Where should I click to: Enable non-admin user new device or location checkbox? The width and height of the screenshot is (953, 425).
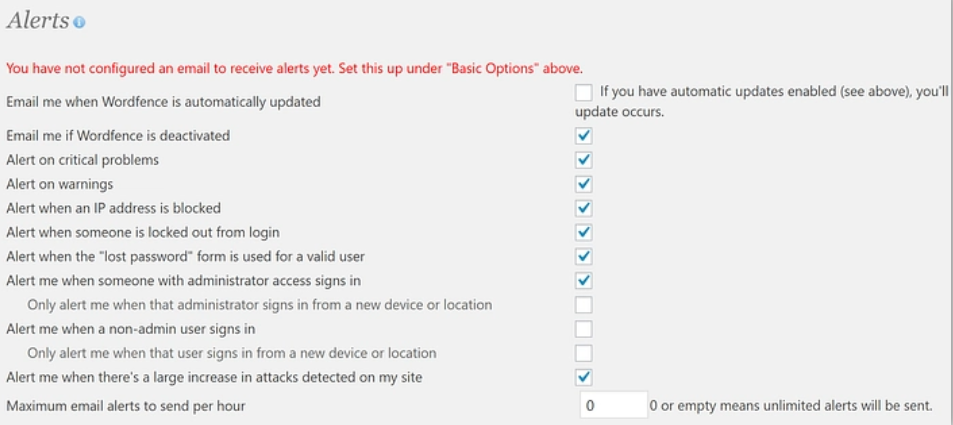coord(584,353)
